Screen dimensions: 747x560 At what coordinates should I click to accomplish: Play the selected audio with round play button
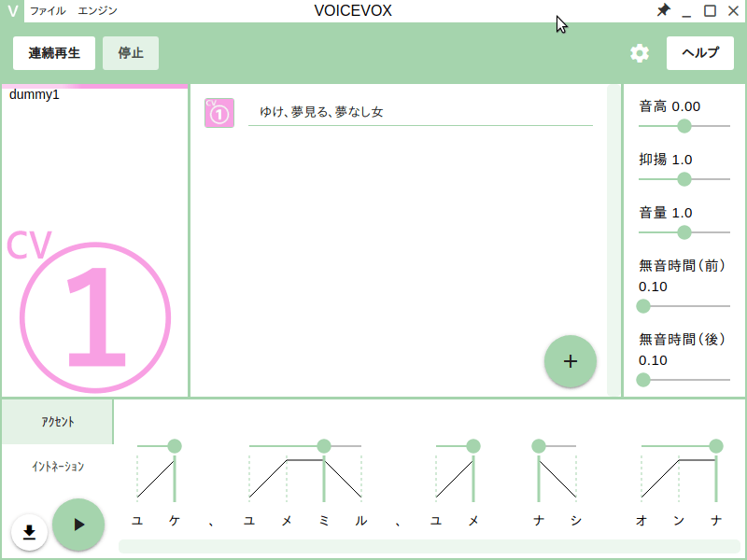(x=78, y=525)
